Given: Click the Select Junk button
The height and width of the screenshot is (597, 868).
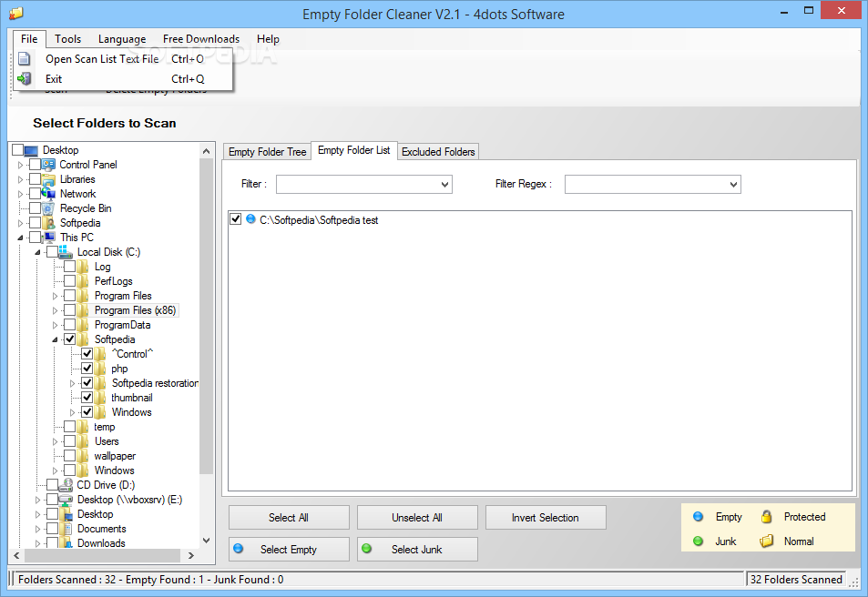Looking at the screenshot, I should [x=417, y=549].
